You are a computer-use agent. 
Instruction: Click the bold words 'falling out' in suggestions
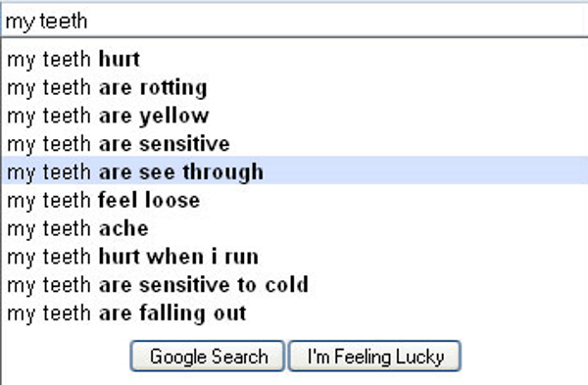pos(193,313)
